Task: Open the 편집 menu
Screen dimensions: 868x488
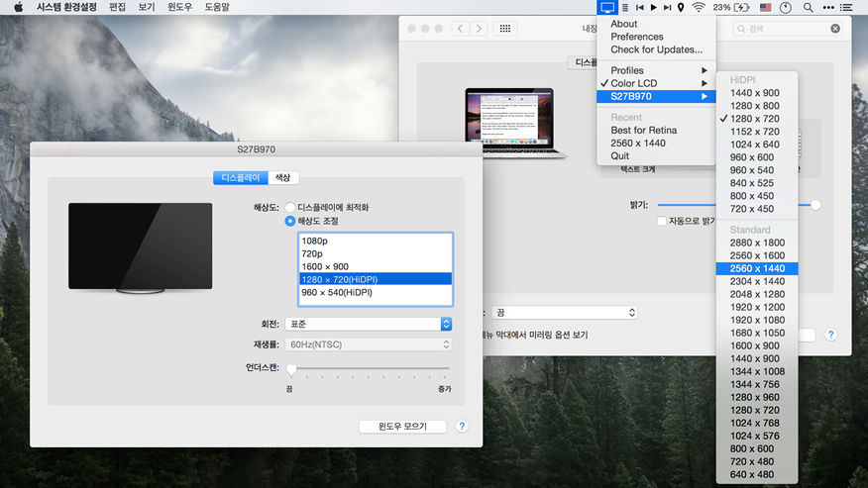Action: (x=117, y=7)
